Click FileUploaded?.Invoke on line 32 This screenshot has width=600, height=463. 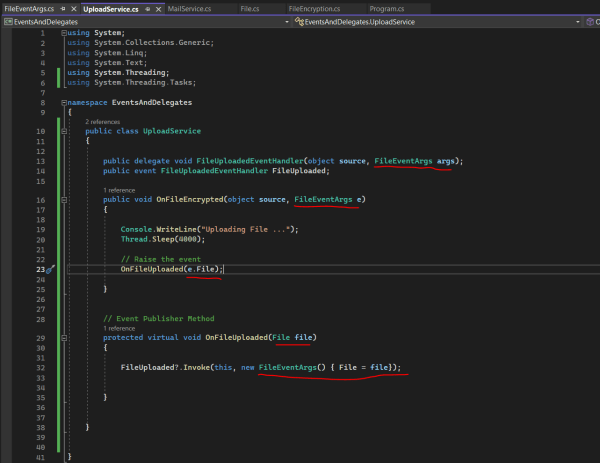pos(164,367)
